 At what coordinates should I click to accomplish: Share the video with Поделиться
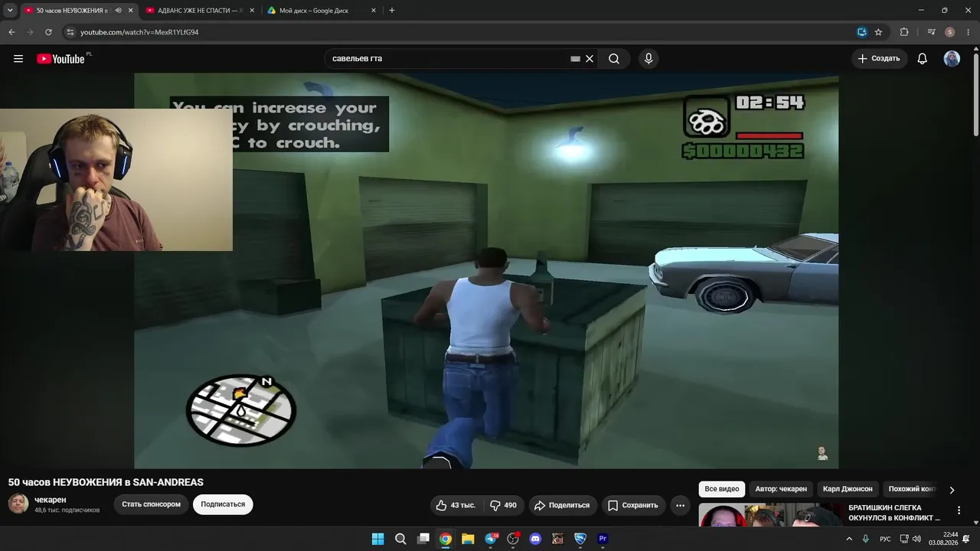[x=562, y=505]
